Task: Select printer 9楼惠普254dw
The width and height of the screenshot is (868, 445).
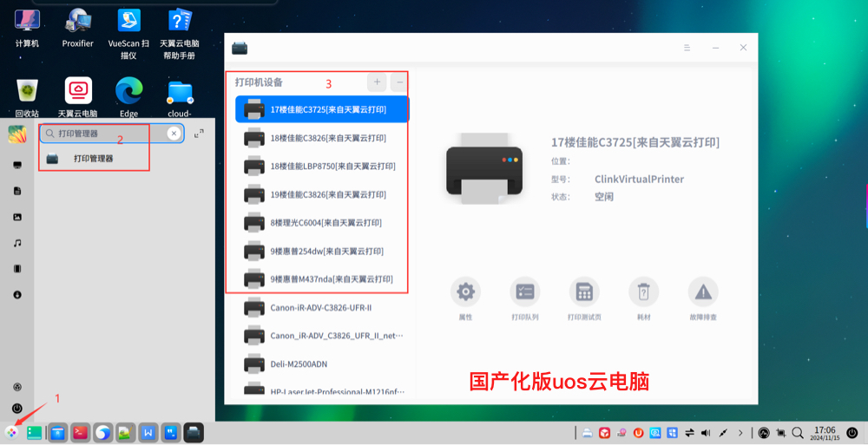Action: click(322, 251)
